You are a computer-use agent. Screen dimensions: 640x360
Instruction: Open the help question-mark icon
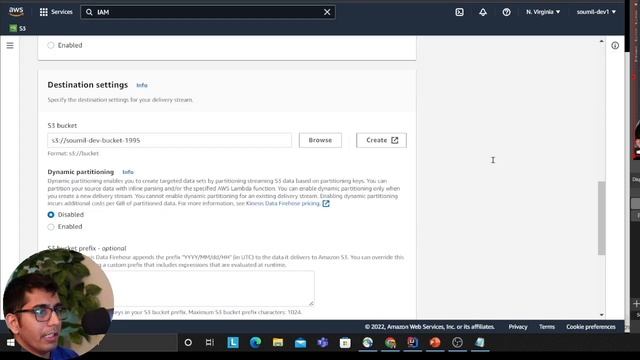point(507,12)
